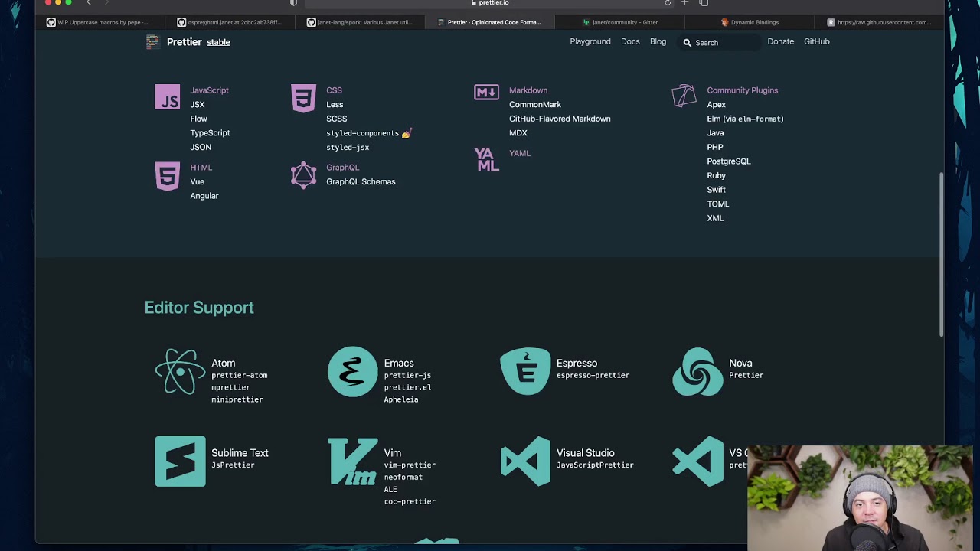Viewport: 980px width, 551px height.
Task: Open the GitHub header link
Action: 817,41
